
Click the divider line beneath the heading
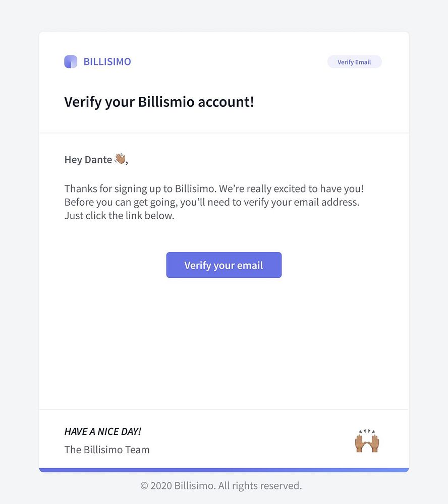[x=224, y=133]
